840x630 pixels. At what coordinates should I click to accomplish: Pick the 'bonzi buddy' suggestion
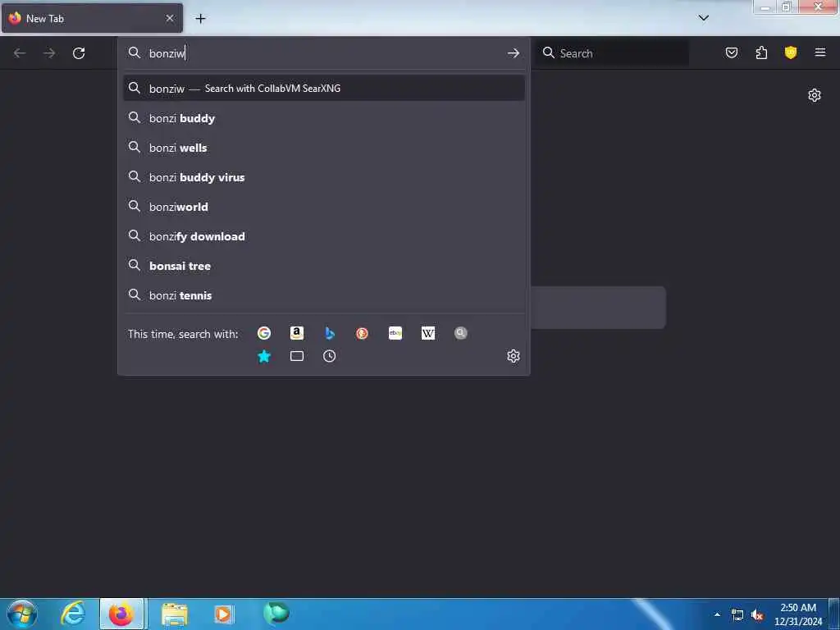point(323,118)
